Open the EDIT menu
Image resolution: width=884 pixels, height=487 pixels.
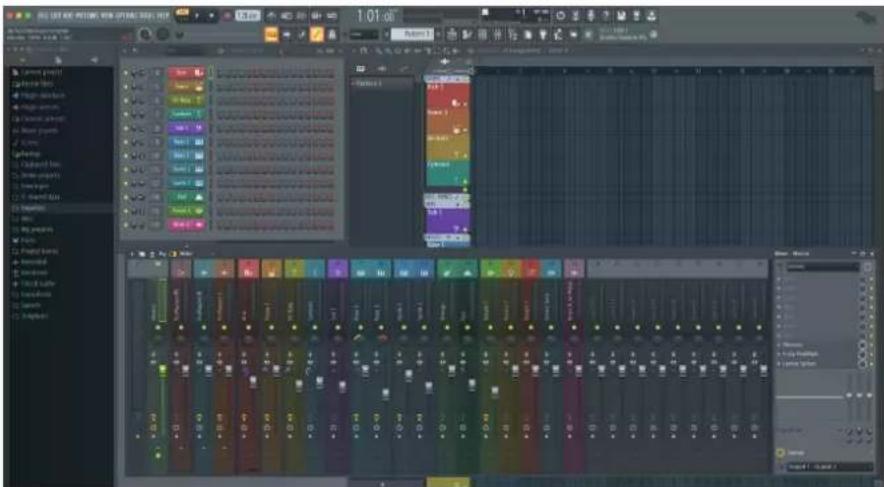[x=55, y=16]
